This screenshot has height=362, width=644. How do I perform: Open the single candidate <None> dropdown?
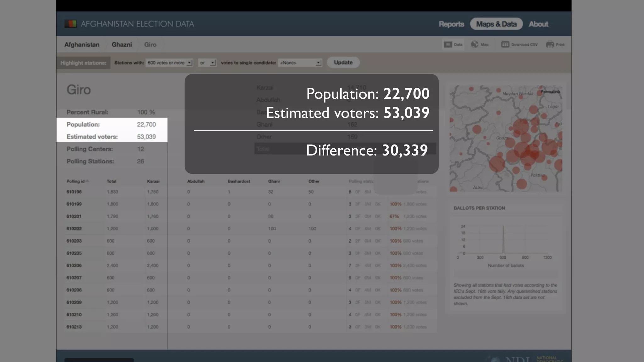tap(300, 63)
